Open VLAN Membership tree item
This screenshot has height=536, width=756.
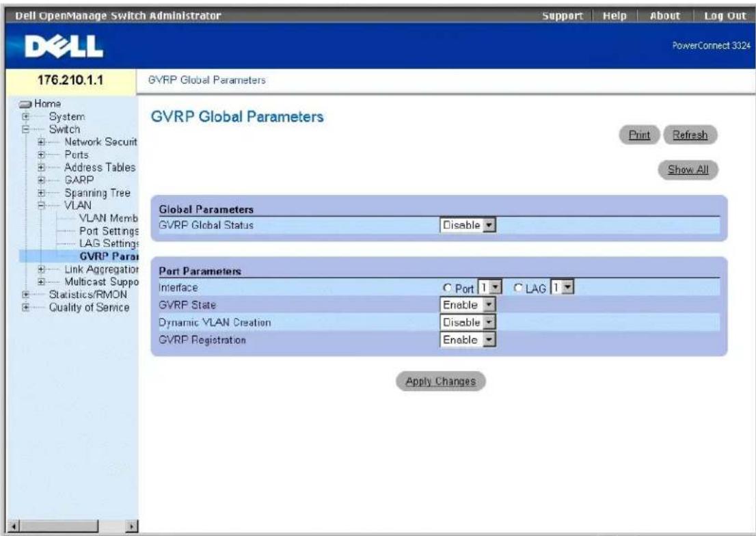[109, 218]
